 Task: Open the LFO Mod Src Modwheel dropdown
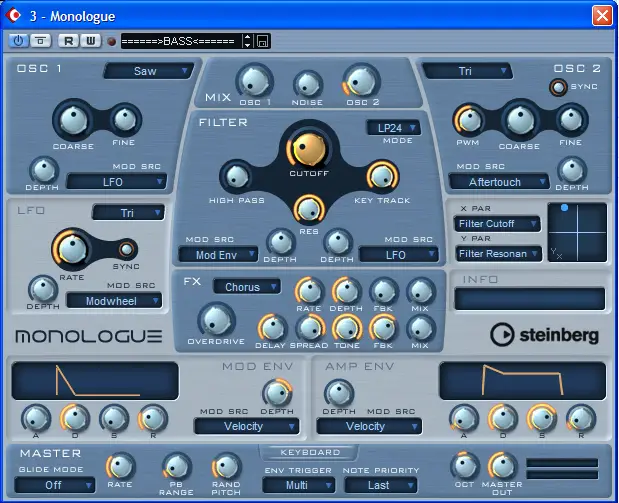[114, 301]
